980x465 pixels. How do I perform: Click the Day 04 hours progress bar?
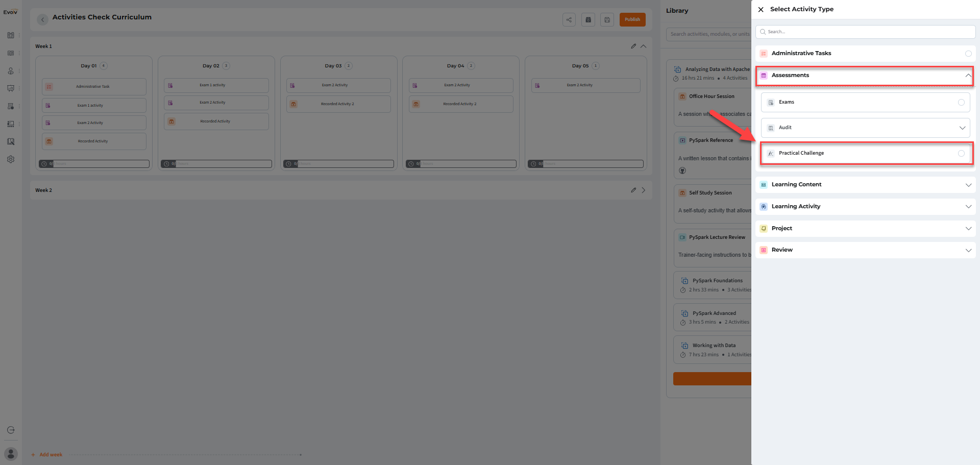[461, 164]
